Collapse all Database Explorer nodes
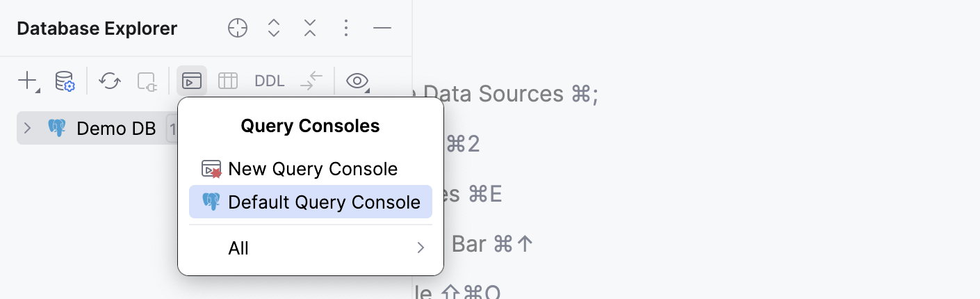 [310, 29]
